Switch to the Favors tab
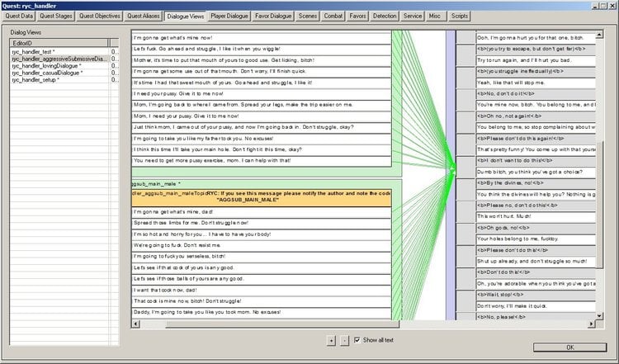Screen dimensions: 619x364 click(x=357, y=17)
